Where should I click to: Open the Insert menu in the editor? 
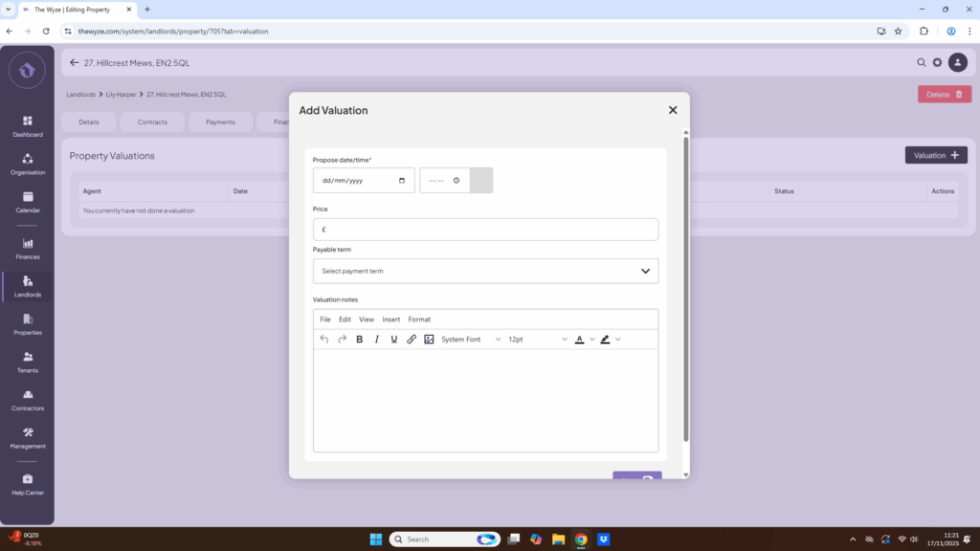click(x=390, y=320)
